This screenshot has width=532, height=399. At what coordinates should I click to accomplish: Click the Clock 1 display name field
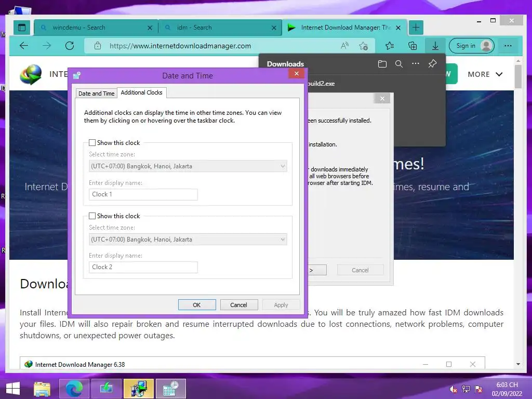pyautogui.click(x=143, y=194)
